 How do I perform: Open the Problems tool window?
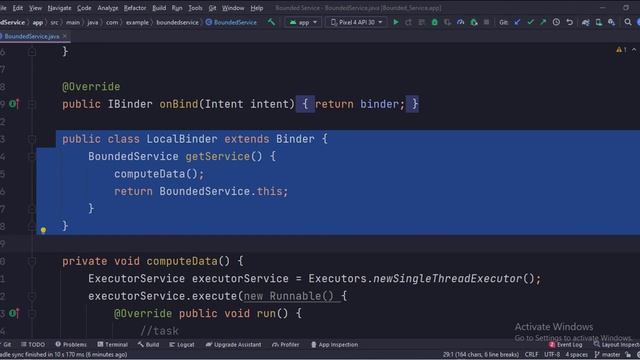[x=71, y=344]
